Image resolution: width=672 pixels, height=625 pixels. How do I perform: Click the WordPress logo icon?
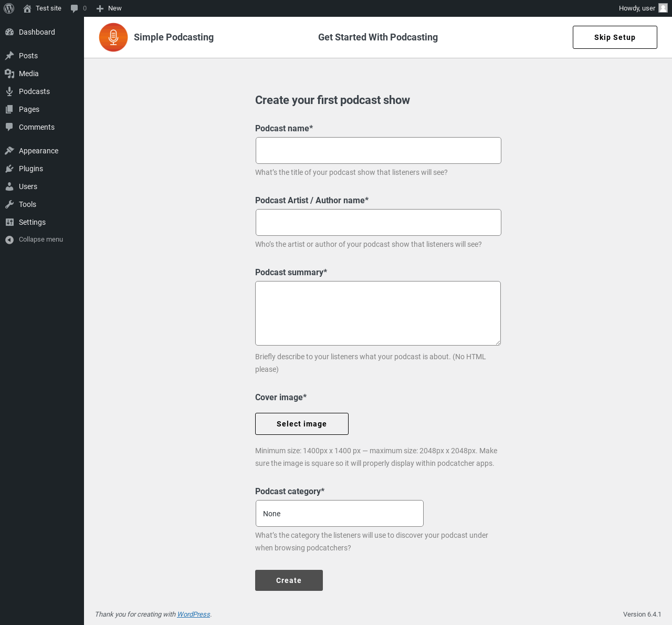click(x=9, y=8)
